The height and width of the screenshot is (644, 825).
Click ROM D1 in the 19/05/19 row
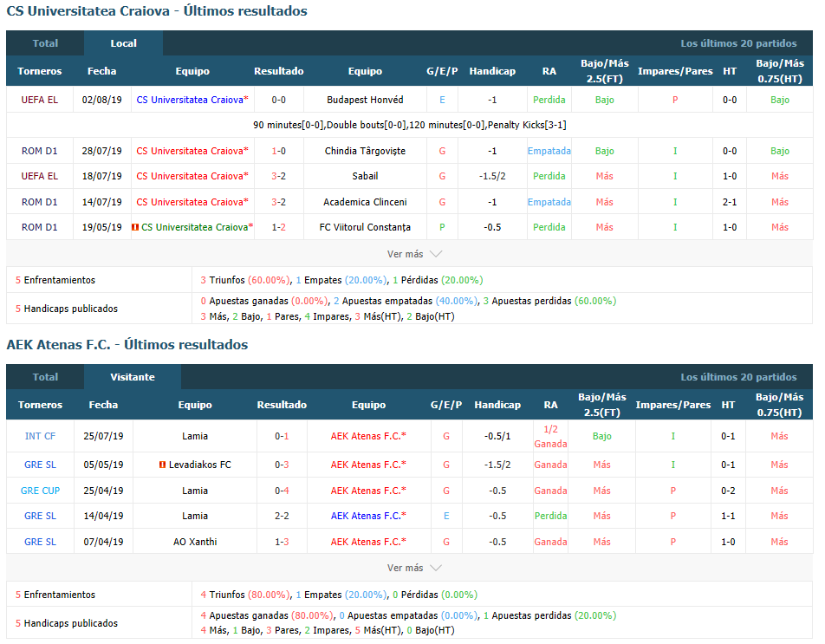tap(40, 227)
